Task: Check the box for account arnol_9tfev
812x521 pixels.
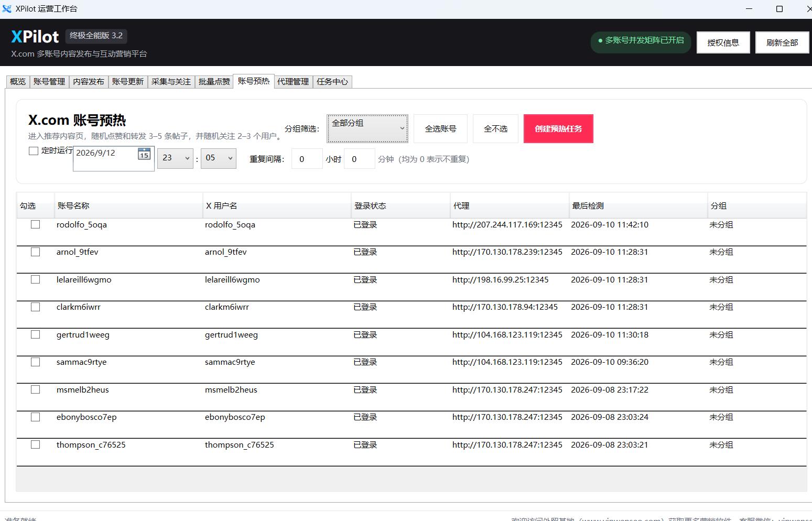Action: tap(36, 252)
